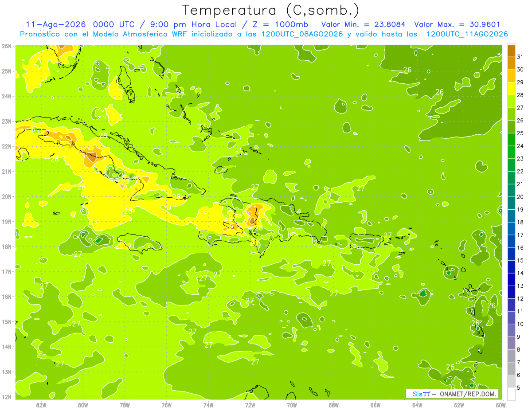The width and height of the screenshot is (532, 411).
Task: Click the '70W' longitude label
Action: (292, 405)
